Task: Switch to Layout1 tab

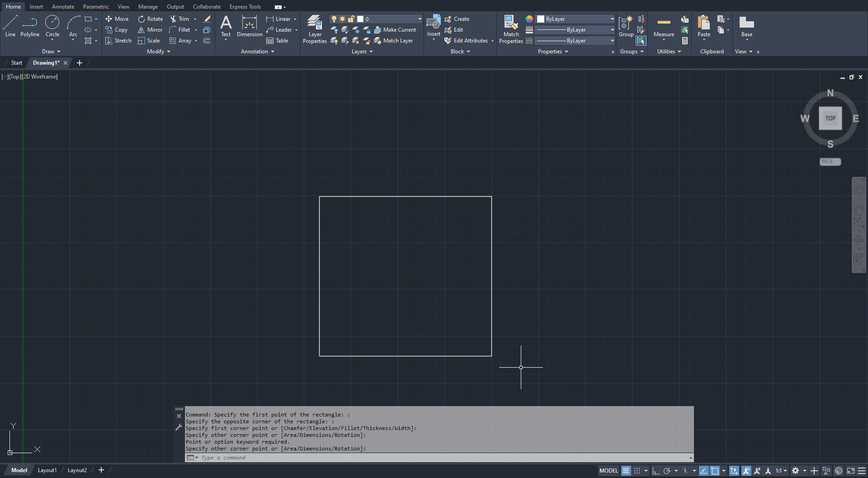Action: coord(47,470)
